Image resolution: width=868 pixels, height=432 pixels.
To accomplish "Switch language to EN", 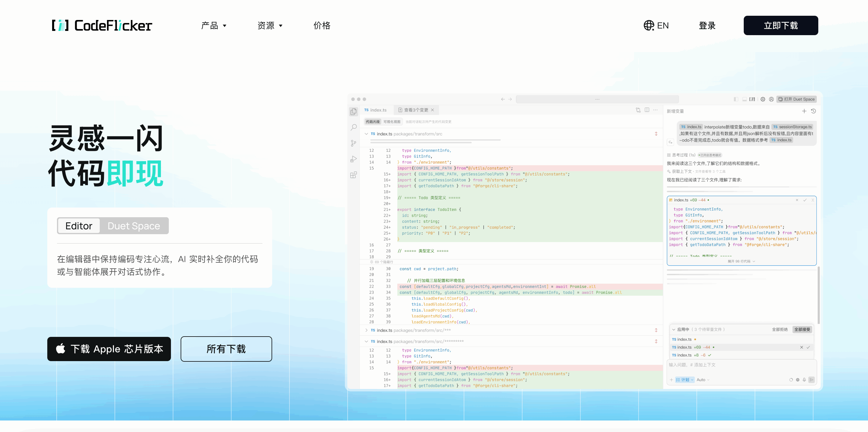I will [x=656, y=25].
